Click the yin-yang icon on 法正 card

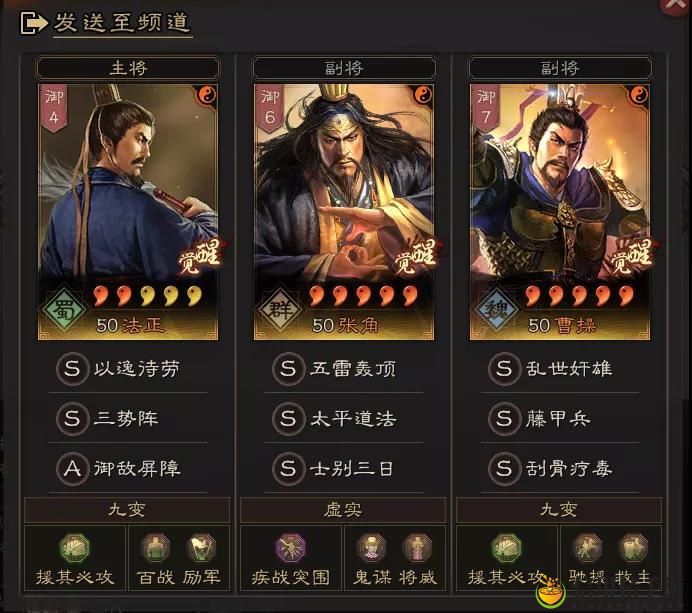click(207, 94)
